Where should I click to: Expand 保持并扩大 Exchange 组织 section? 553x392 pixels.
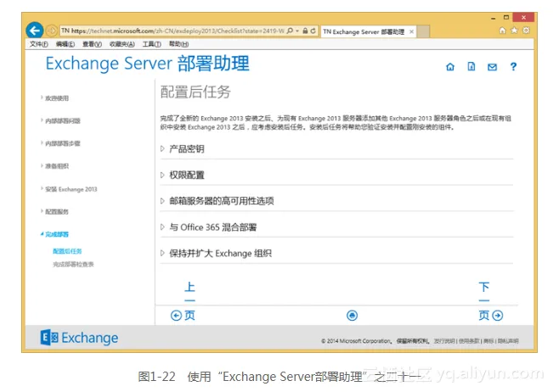pos(220,253)
